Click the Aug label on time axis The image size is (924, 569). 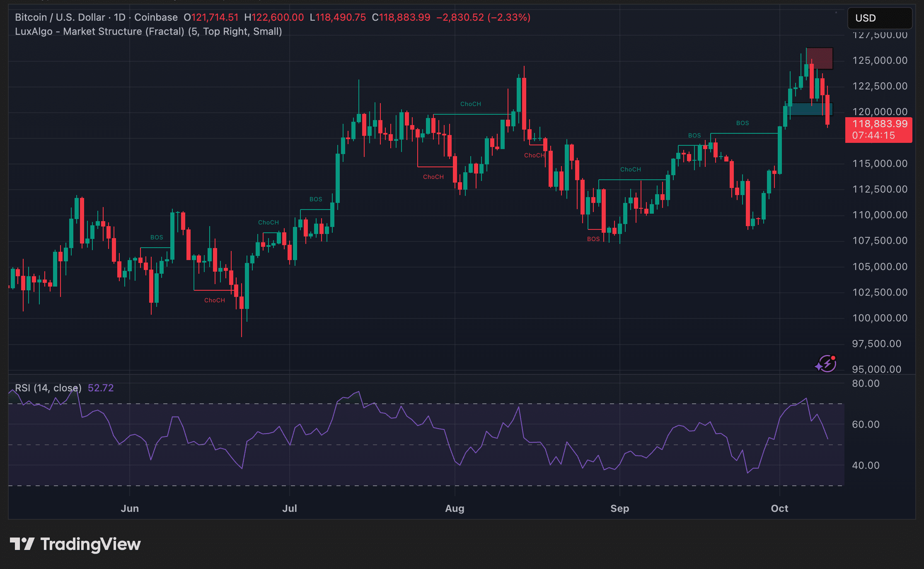click(455, 509)
